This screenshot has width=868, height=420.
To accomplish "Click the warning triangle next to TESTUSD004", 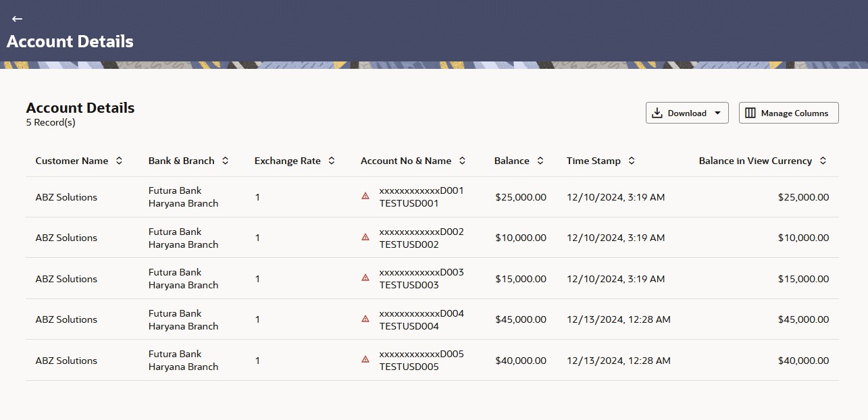I will 365,319.
